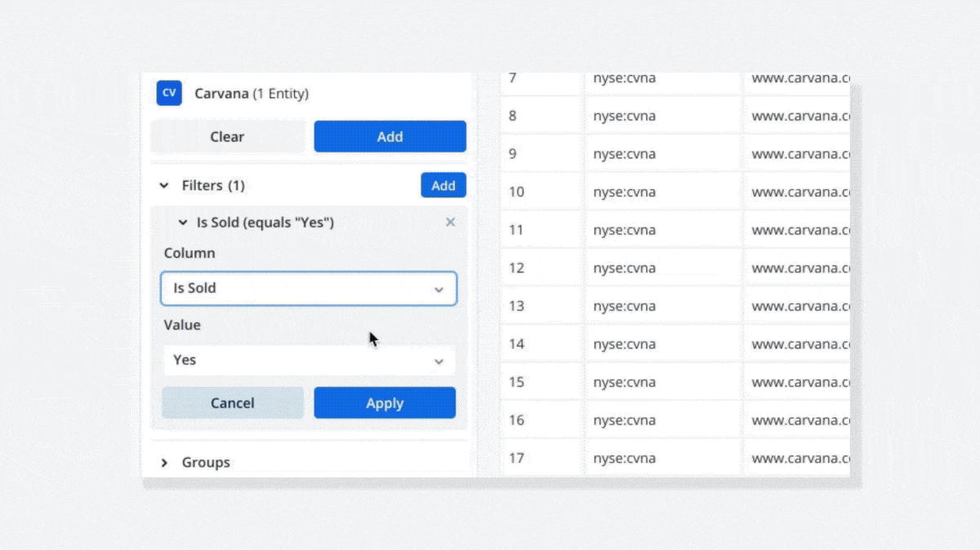Screen dimensions: 980x550
Task: Click the row number 13 cell
Action: (x=541, y=306)
